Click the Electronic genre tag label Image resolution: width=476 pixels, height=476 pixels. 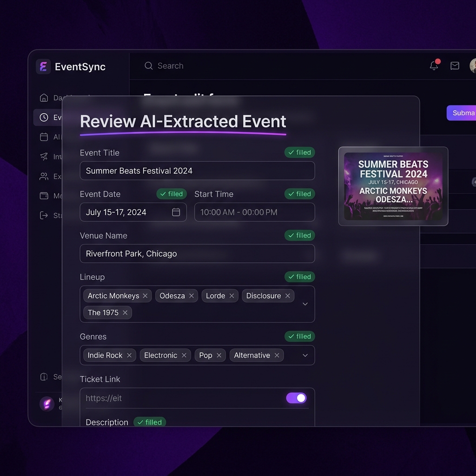coord(160,355)
